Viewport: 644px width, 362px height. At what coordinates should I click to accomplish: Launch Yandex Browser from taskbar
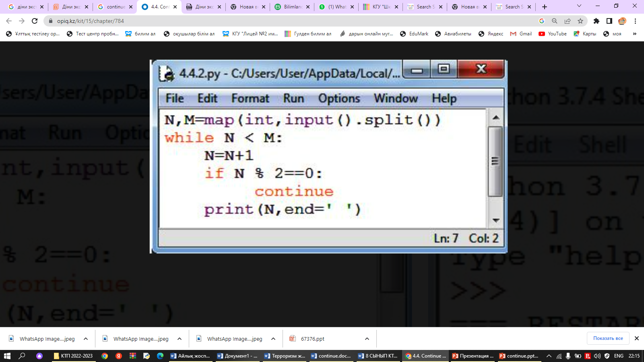coord(119,356)
